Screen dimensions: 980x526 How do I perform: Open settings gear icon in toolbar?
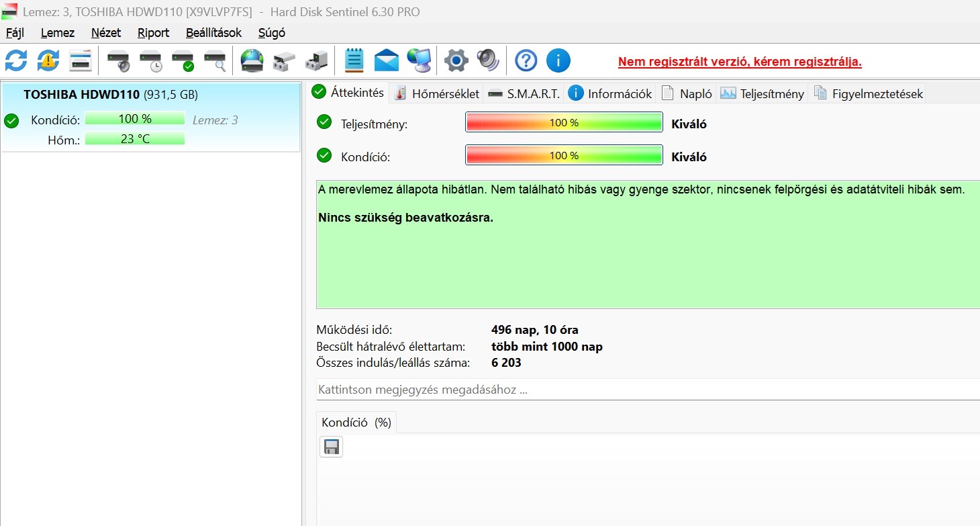[x=456, y=60]
